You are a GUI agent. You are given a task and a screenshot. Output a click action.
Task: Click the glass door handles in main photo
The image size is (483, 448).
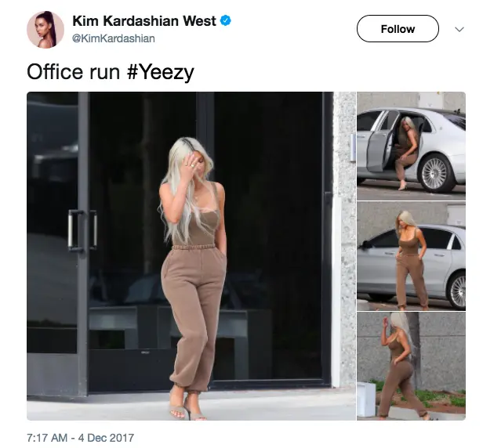click(x=82, y=230)
